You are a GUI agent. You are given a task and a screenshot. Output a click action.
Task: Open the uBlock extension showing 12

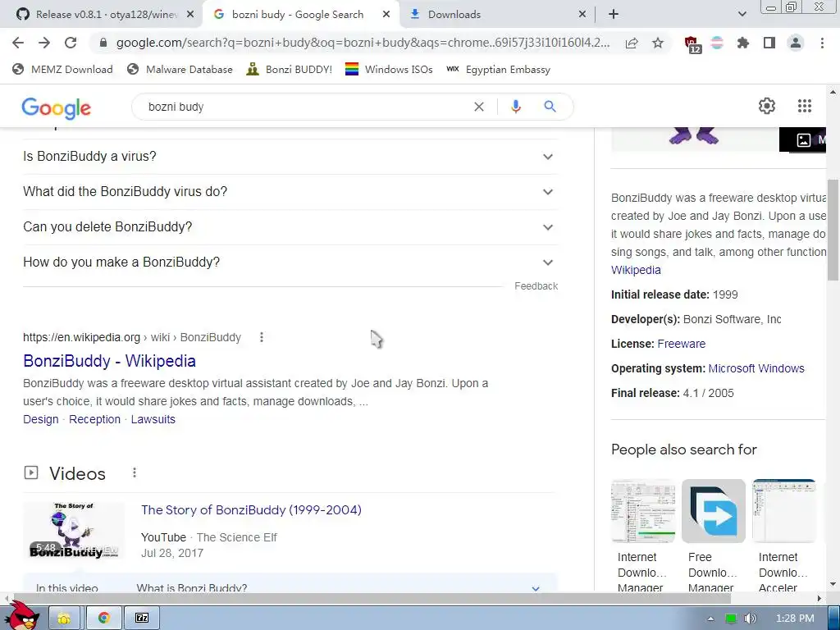692,44
